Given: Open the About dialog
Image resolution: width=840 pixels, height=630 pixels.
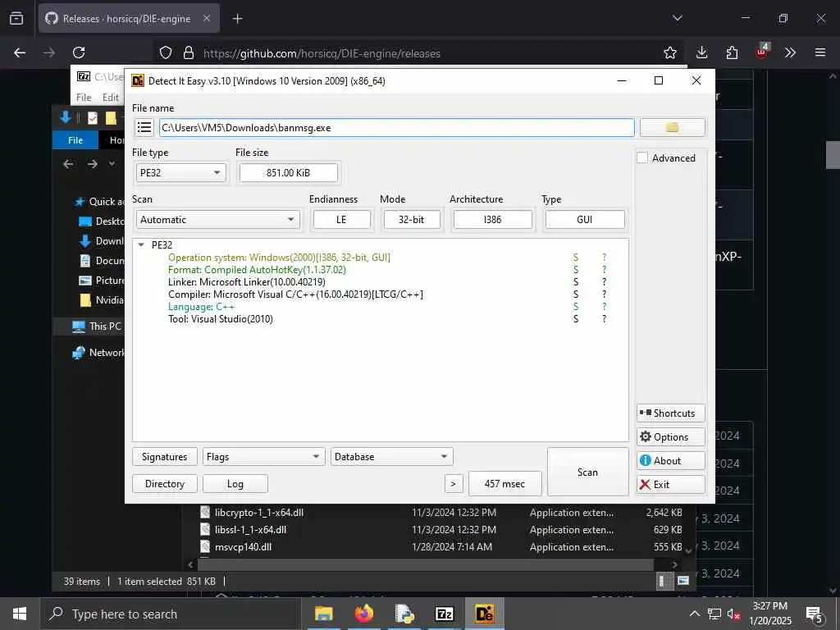Looking at the screenshot, I should [x=671, y=461].
